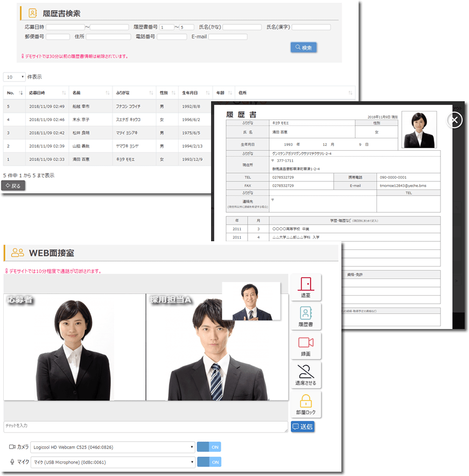The width and height of the screenshot is (469, 476).
Task: Start recording with the 録画 camera icon
Action: pos(305,345)
